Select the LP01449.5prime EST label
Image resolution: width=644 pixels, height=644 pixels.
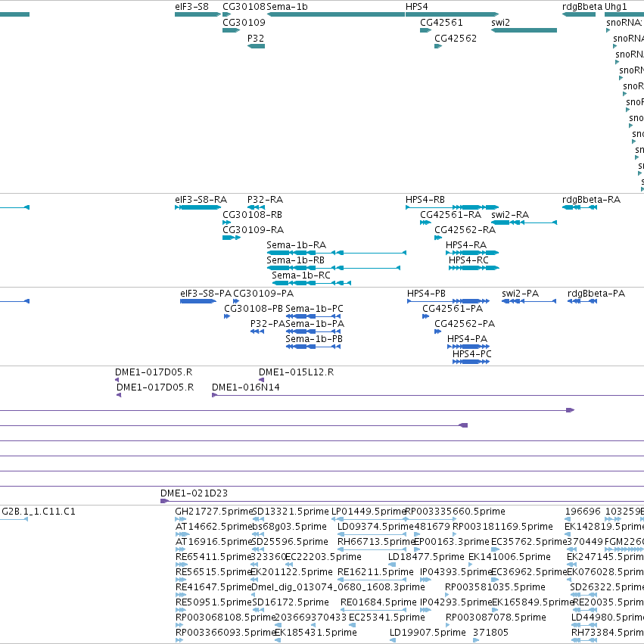pyautogui.click(x=369, y=512)
